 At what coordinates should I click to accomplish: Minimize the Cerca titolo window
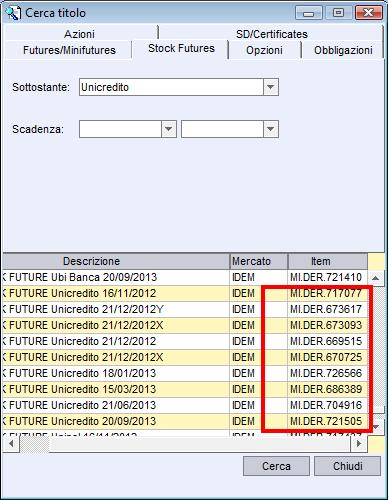(309, 13)
